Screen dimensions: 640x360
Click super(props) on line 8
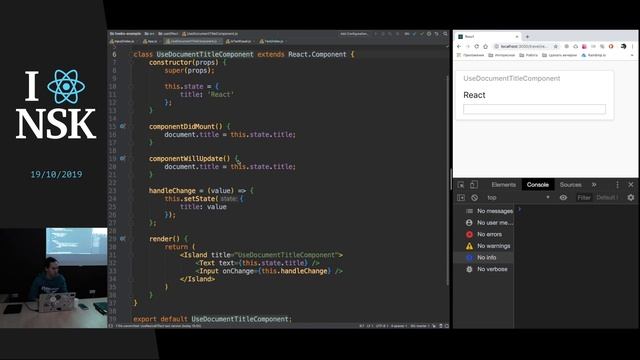coord(189,70)
